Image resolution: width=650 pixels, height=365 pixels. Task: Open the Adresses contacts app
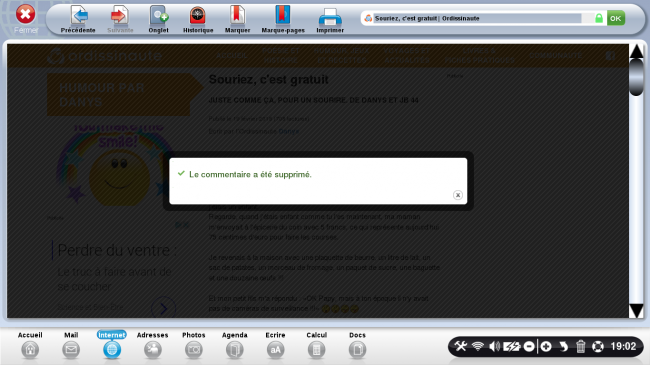pyautogui.click(x=153, y=345)
